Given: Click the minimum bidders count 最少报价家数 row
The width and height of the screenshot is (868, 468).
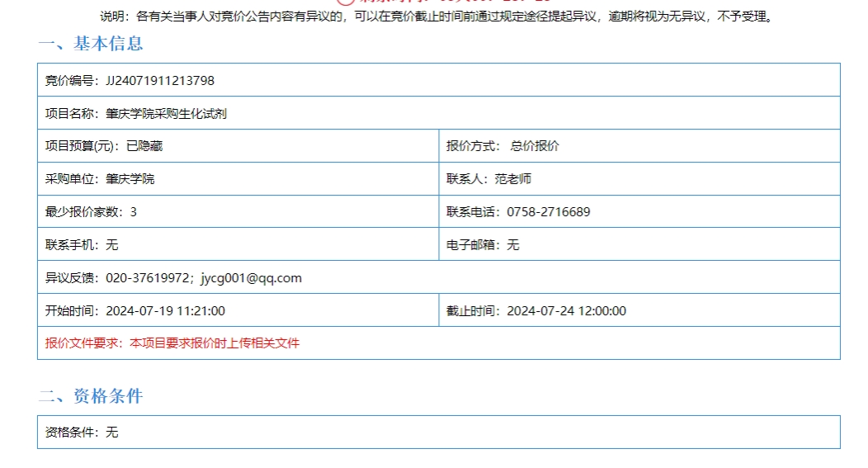Looking at the screenshot, I should tap(91, 212).
